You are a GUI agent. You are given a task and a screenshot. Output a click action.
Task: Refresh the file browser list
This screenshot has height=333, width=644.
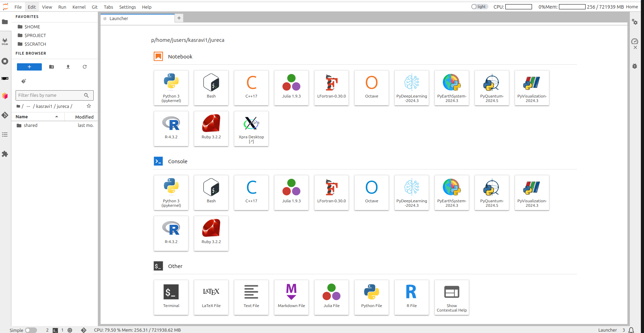[x=85, y=67]
